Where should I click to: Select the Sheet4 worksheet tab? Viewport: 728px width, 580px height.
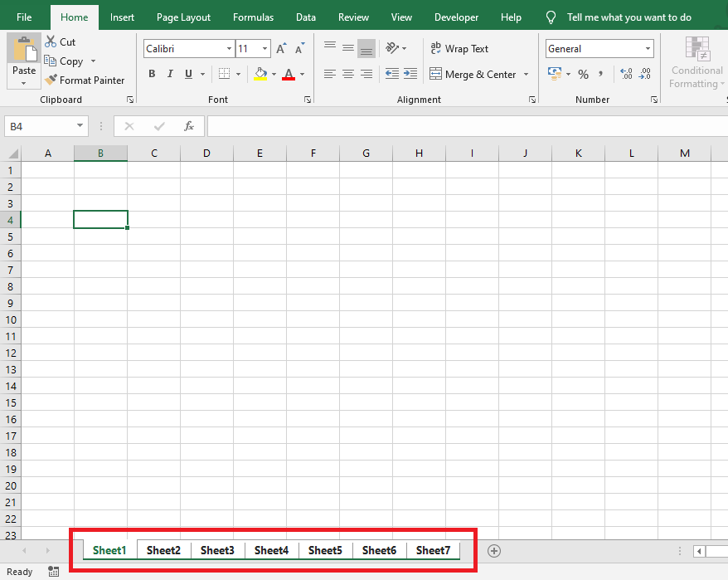271,550
